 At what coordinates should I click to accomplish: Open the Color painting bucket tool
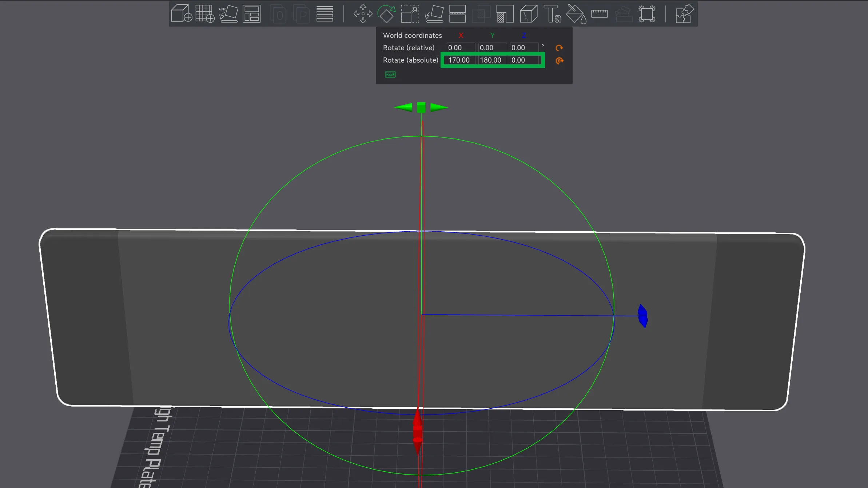(x=576, y=14)
